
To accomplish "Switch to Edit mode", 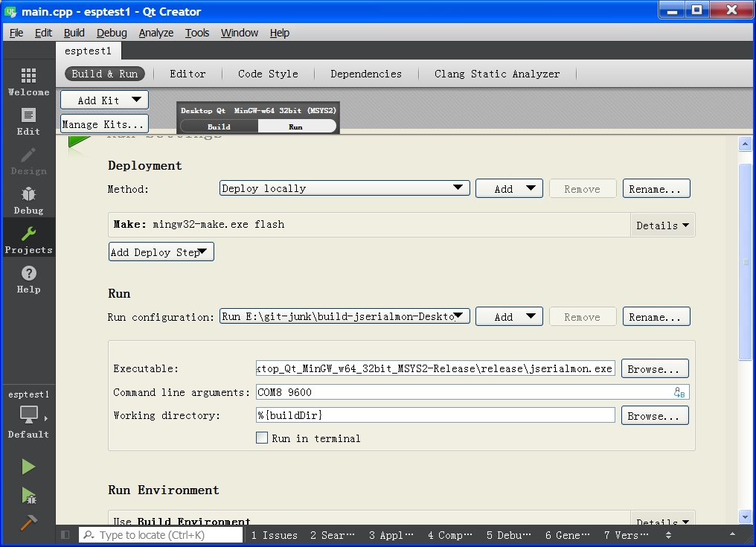I will 28,121.
